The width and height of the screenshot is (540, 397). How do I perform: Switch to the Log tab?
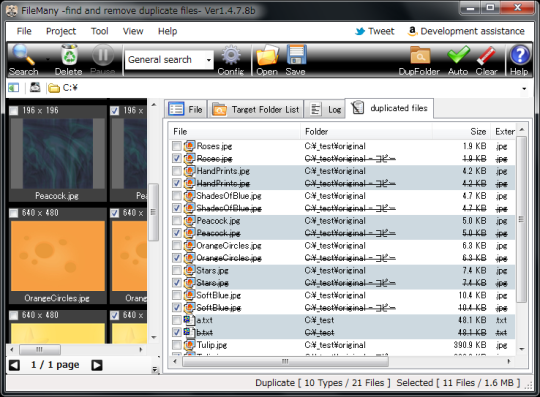324,109
